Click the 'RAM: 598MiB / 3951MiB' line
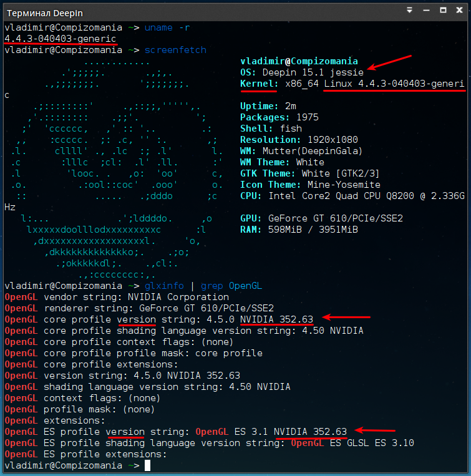 pos(299,230)
